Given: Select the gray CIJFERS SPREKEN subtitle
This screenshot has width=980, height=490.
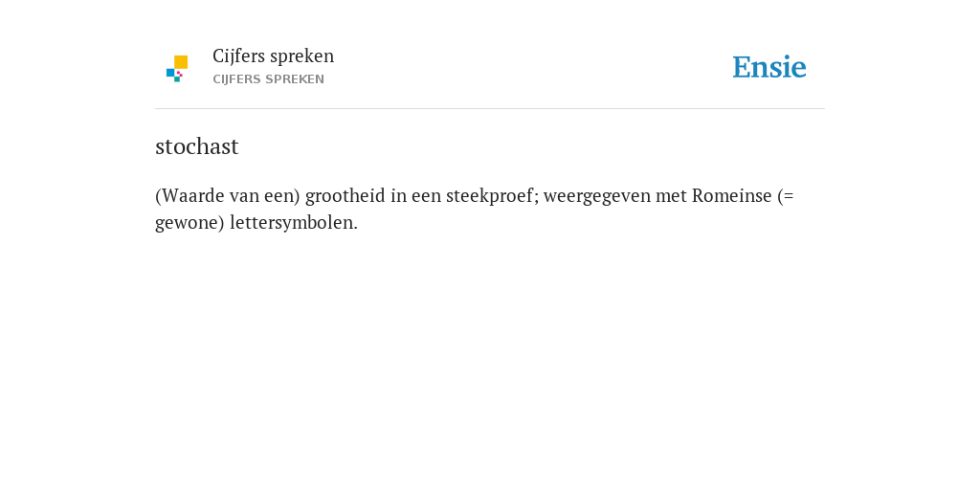Looking at the screenshot, I should click(268, 79).
